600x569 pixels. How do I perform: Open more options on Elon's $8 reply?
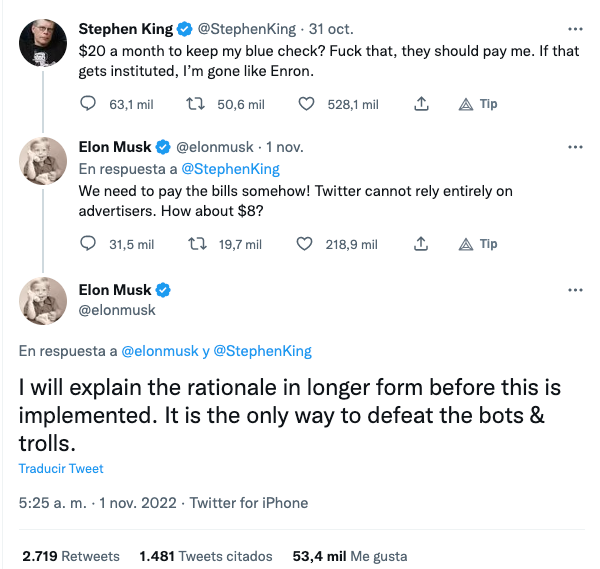[574, 147]
